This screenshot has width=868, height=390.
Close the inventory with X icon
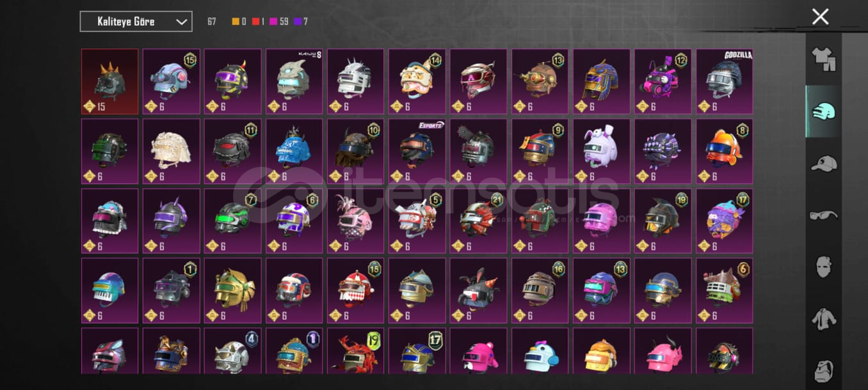820,17
